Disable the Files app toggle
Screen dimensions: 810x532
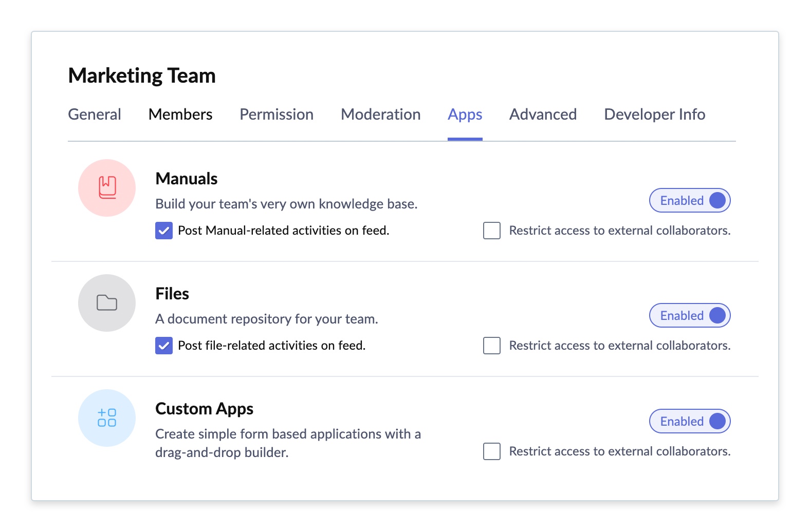click(x=690, y=315)
